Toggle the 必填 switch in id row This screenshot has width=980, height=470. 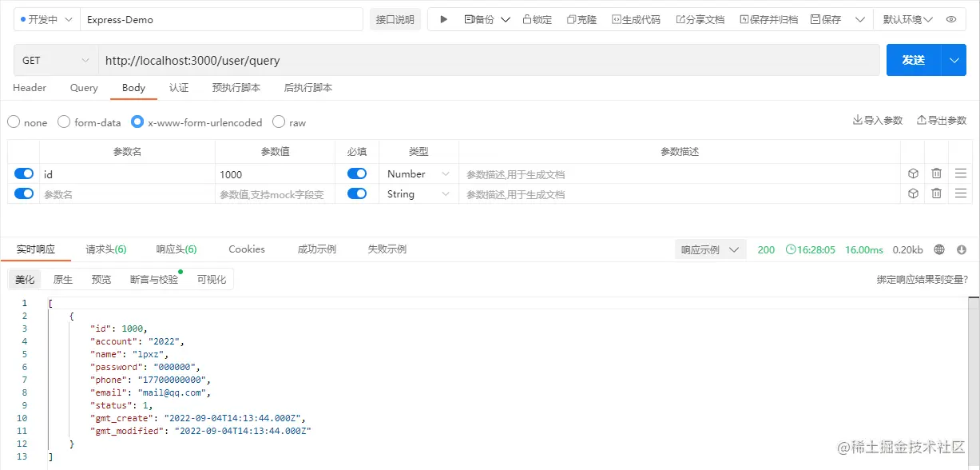(357, 173)
